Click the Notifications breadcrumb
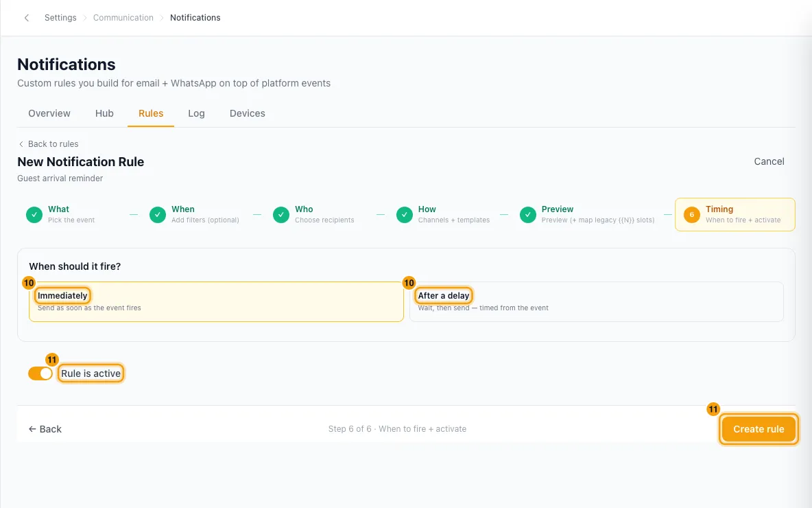Viewport: 812px width, 508px height. [195, 18]
